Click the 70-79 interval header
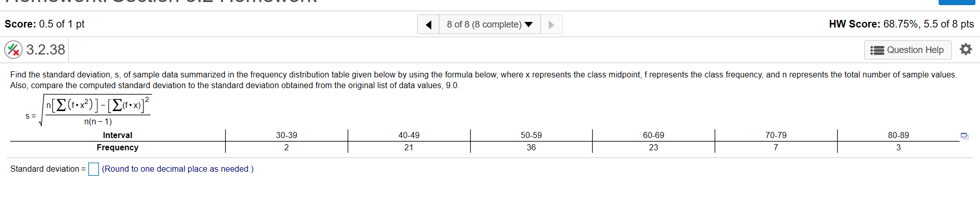Viewport: 980px width, 215px height. coord(776,135)
